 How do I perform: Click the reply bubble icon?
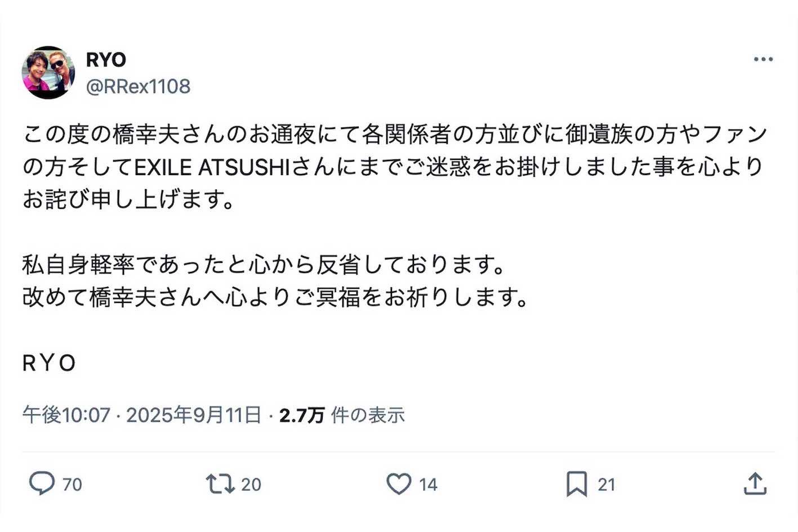point(42,483)
